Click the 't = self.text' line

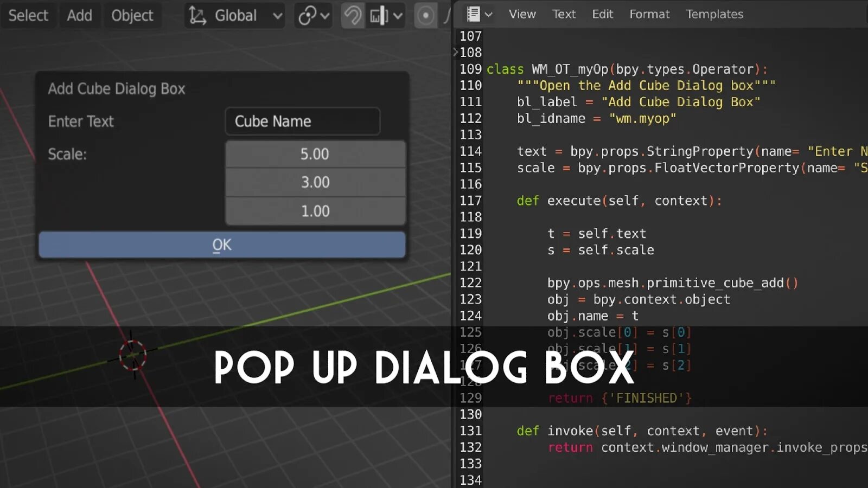(x=597, y=234)
